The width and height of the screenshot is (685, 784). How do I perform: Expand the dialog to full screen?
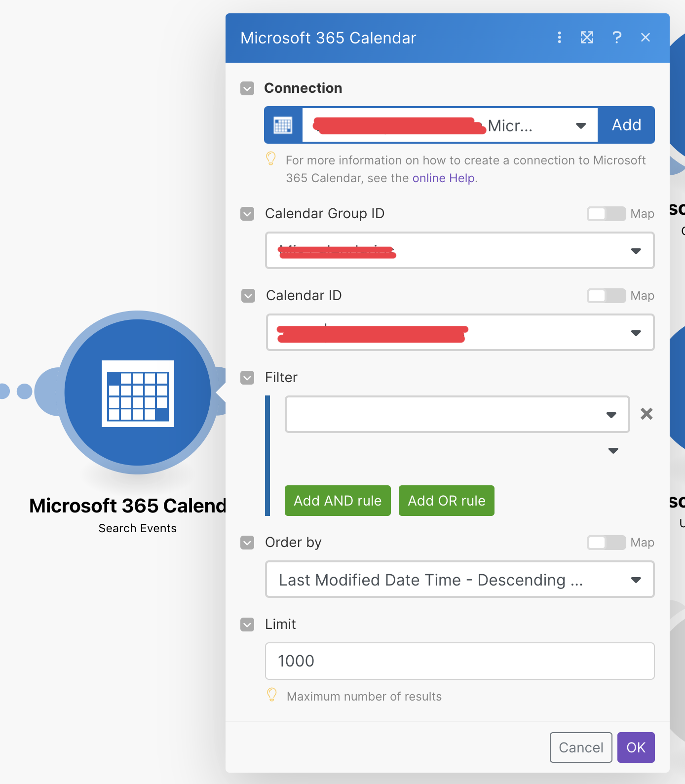(587, 38)
